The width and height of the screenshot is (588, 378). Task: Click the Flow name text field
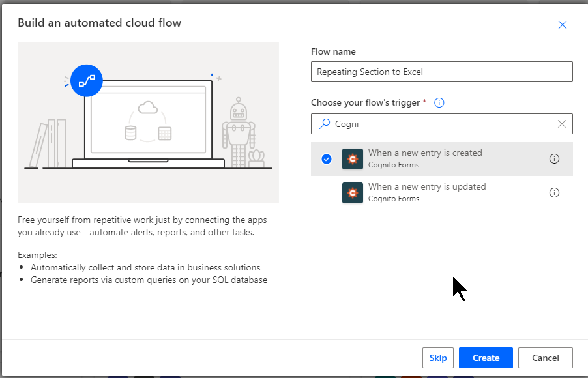[441, 72]
